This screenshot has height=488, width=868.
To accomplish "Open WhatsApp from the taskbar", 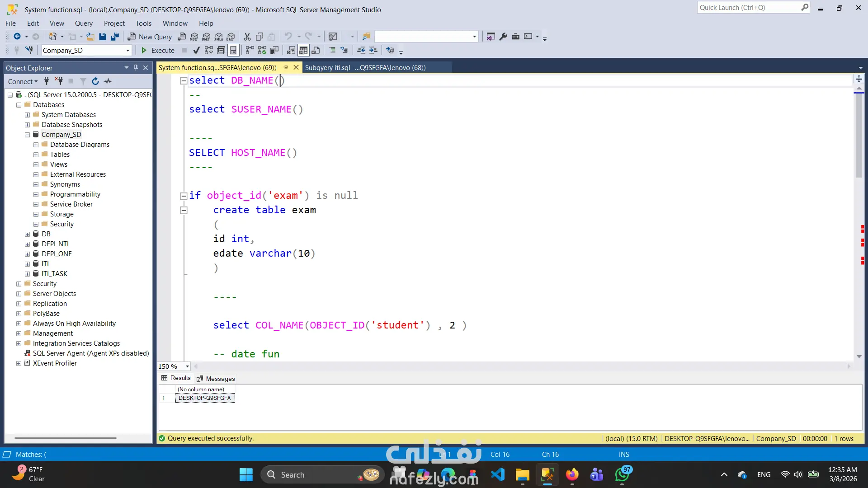I will (x=622, y=475).
